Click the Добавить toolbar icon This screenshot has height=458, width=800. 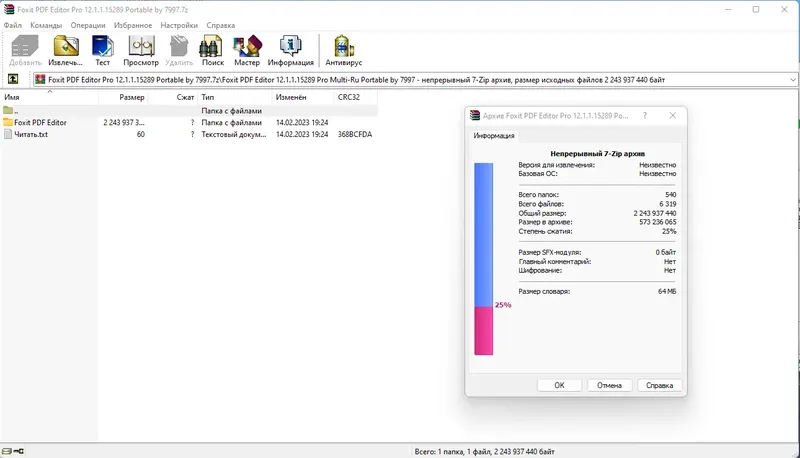point(25,46)
